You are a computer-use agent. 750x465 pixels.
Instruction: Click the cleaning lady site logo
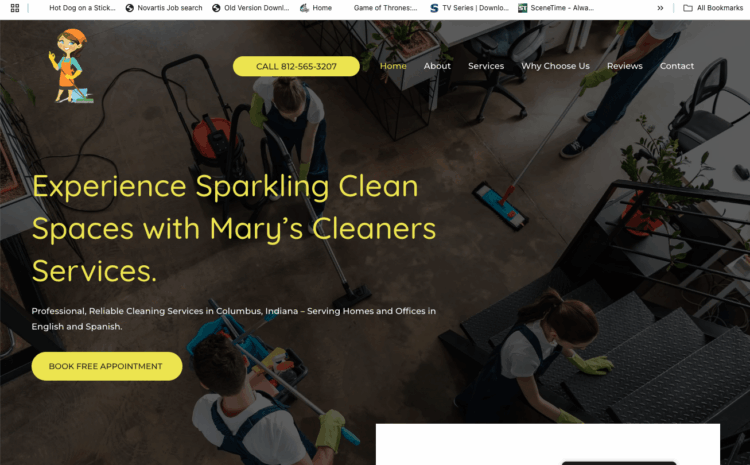coord(71,66)
